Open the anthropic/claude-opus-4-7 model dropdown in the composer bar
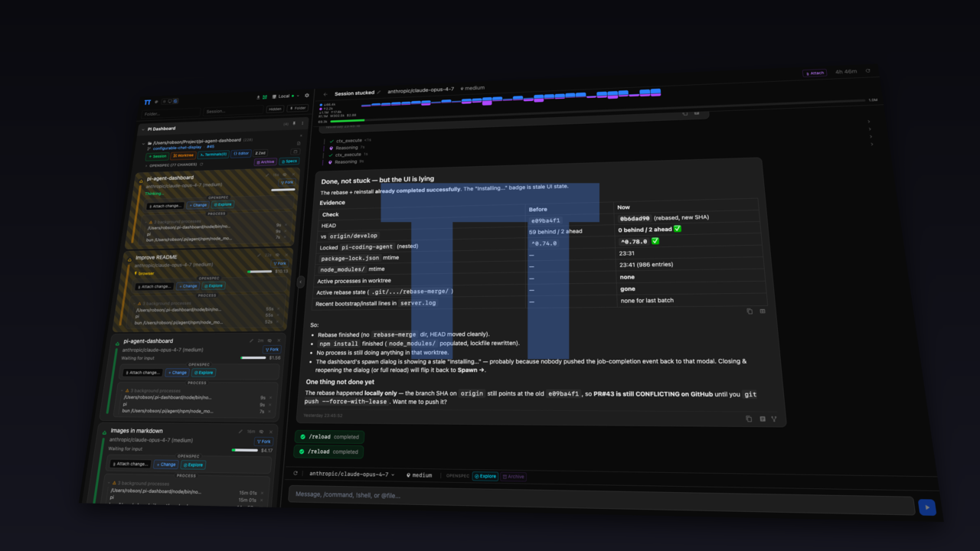Image resolution: width=980 pixels, height=551 pixels. click(351, 474)
